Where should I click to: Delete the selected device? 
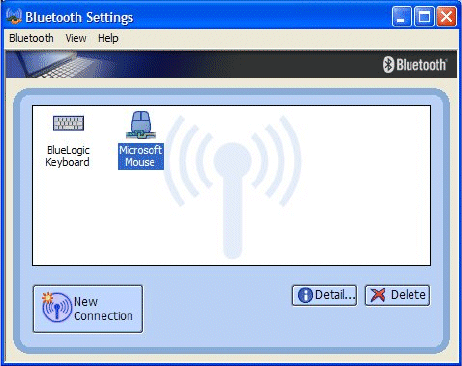click(x=397, y=295)
